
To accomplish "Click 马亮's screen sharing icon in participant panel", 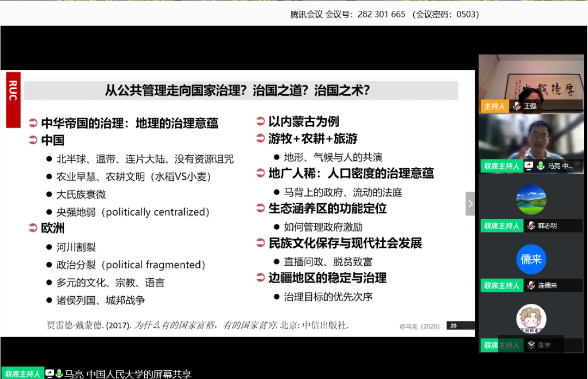I will [529, 166].
